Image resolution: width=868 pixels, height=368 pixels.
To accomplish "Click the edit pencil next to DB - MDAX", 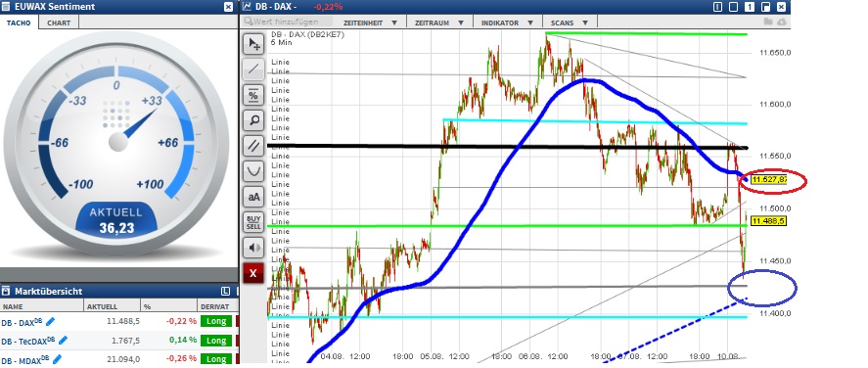I will click(57, 359).
